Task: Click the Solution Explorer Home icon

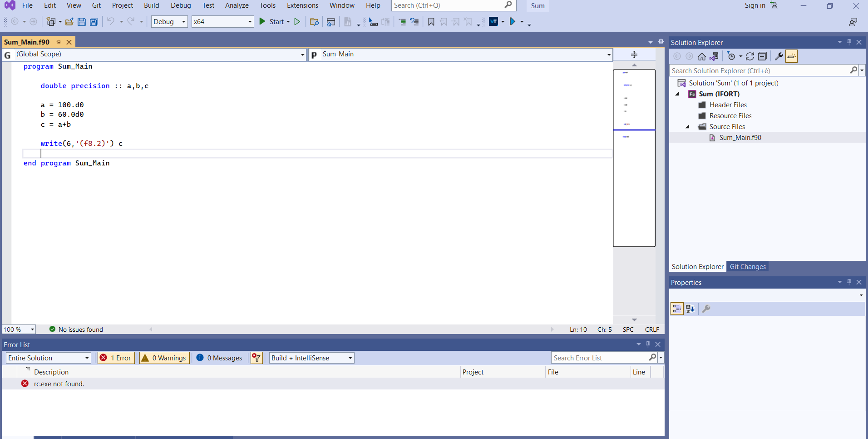Action: pyautogui.click(x=702, y=56)
